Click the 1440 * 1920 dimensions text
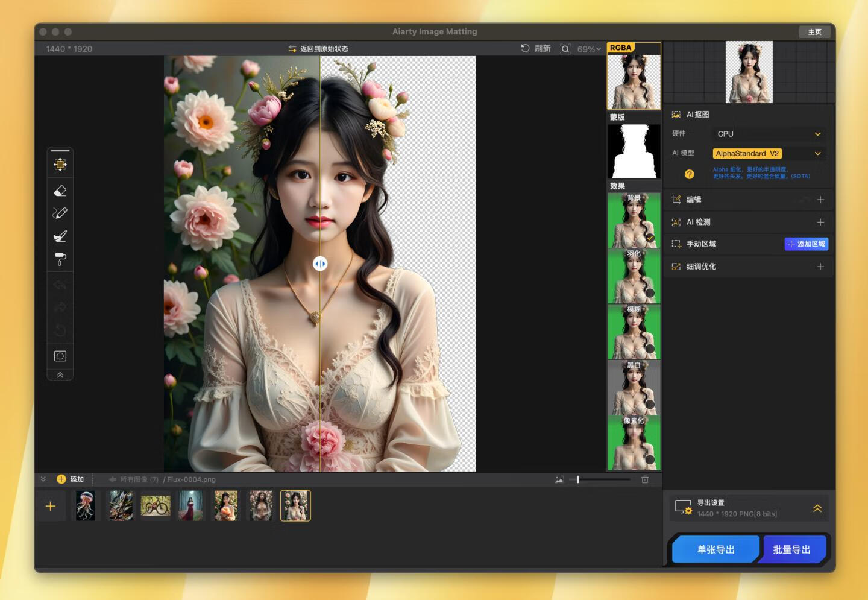This screenshot has width=868, height=600. [x=69, y=49]
